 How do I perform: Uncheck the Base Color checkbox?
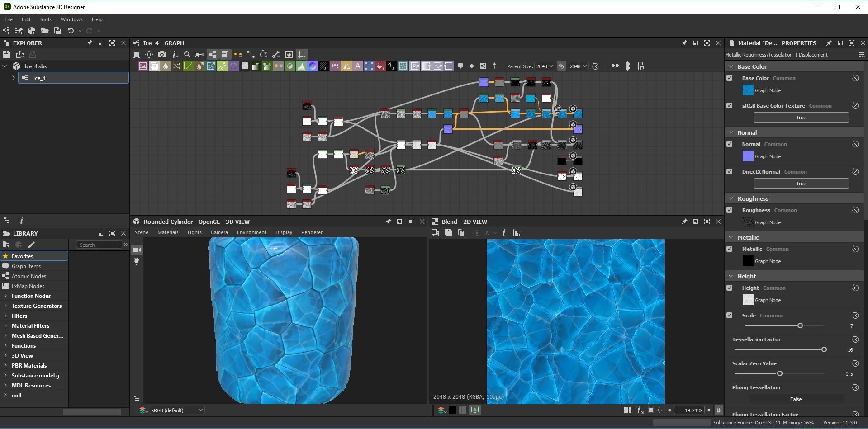pos(729,78)
